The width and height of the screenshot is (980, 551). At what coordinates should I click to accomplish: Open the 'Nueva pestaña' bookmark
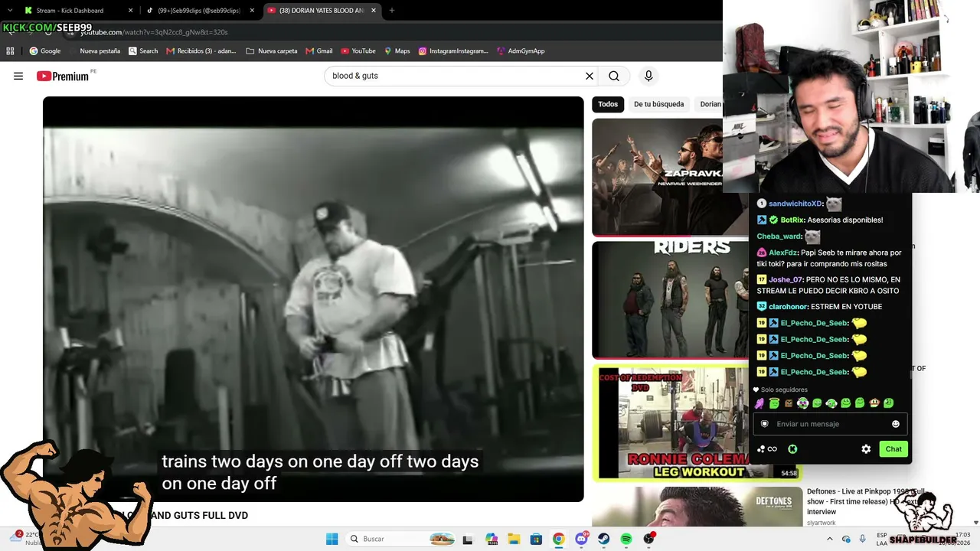pos(100,51)
